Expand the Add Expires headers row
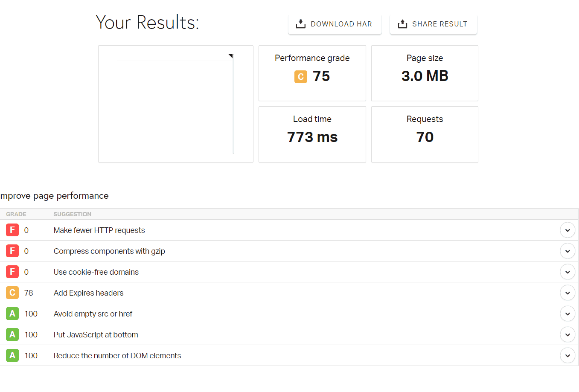 click(567, 293)
